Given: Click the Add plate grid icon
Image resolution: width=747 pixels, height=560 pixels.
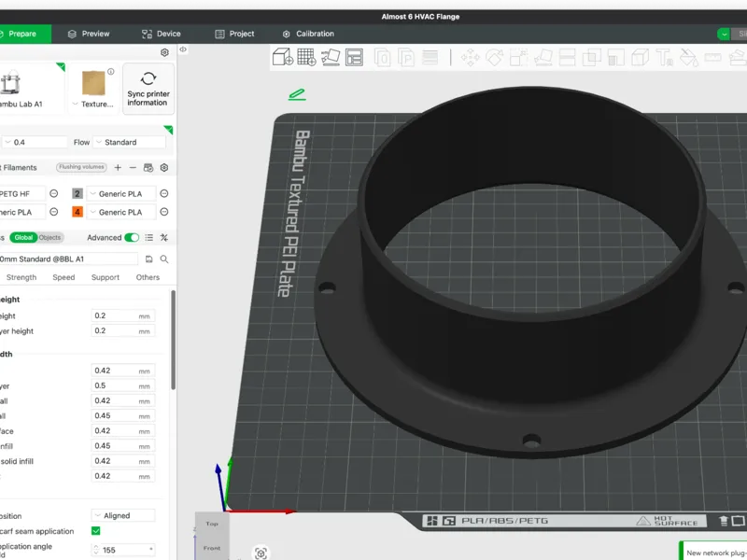Looking at the screenshot, I should 306,57.
